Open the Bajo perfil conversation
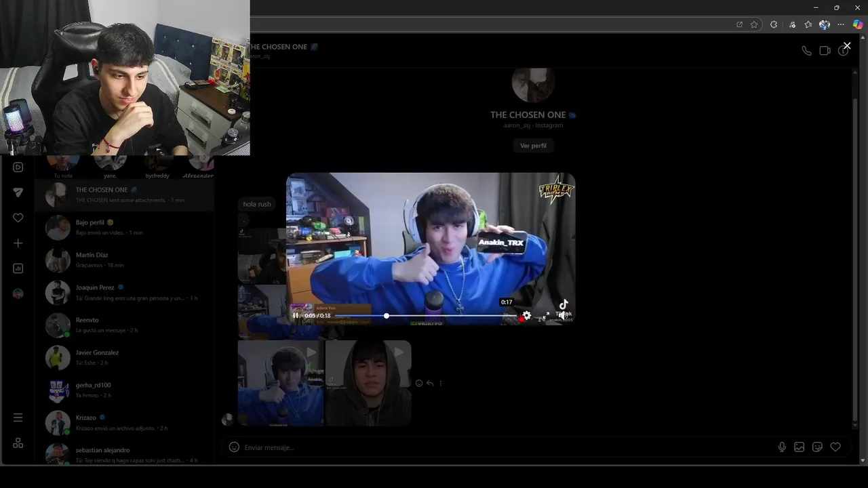The image size is (868, 488). point(124,228)
